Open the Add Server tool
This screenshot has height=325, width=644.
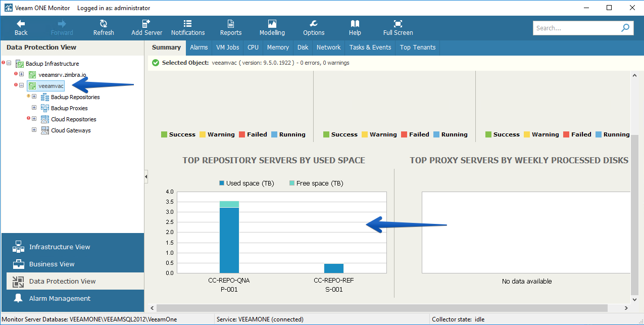tap(146, 24)
